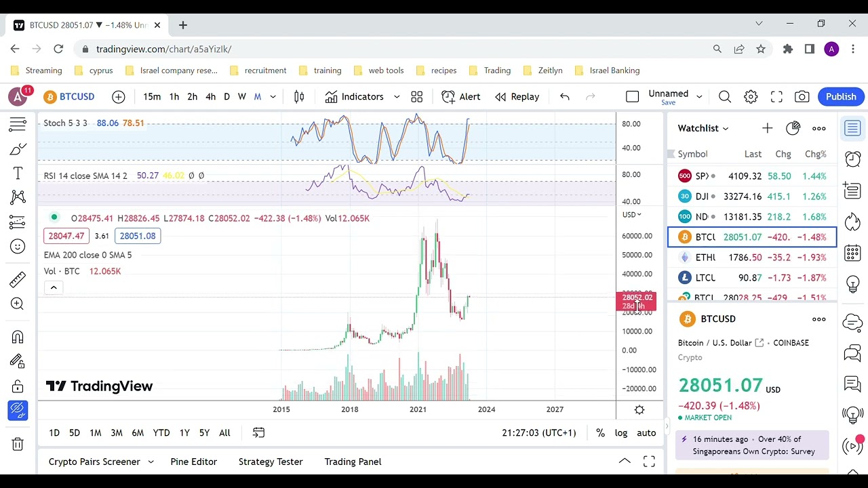The width and height of the screenshot is (868, 488).
Task: Toggle magnet mode for drawings
Action: (18, 337)
